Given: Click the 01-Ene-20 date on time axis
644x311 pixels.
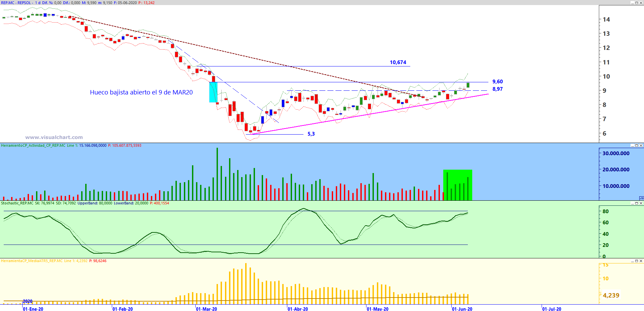Looking at the screenshot, I should tap(33, 309).
